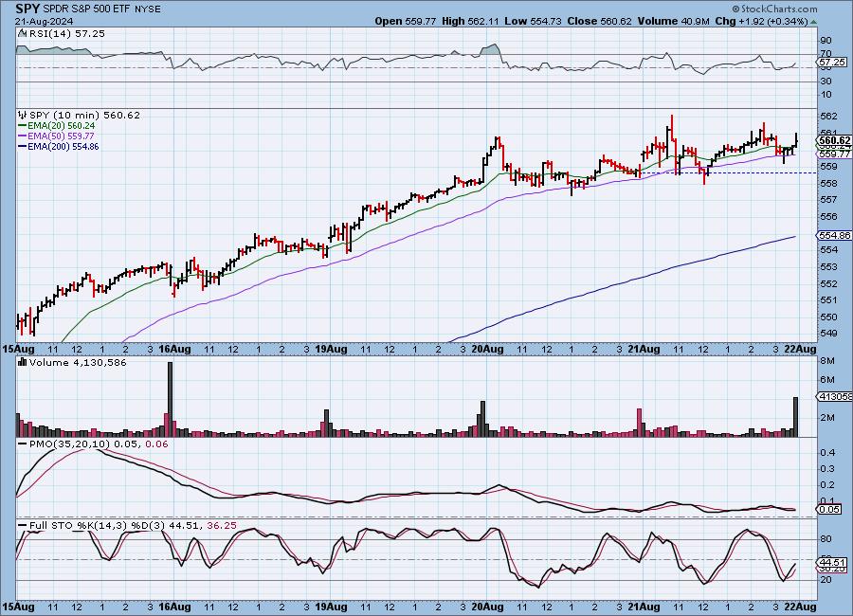Click the bar-chart icon before SPY (10 min)
This screenshot has height=616, width=853.
tap(23, 115)
